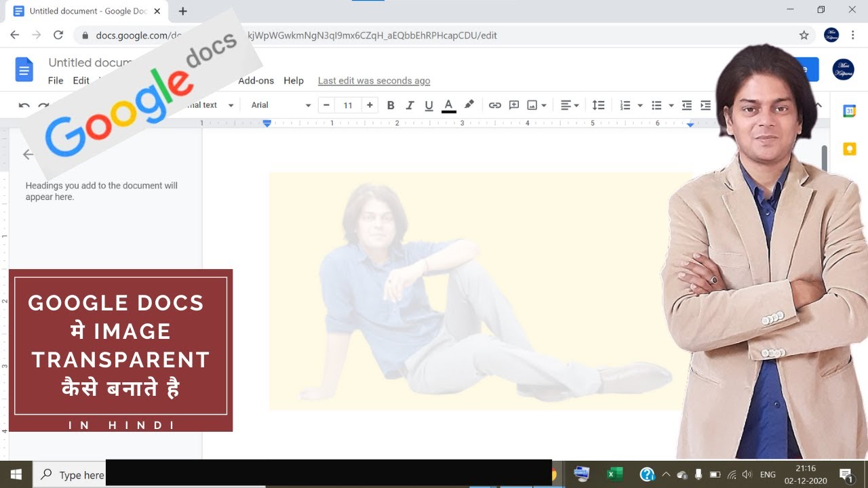Open the Add-ons menu
Screen dimensions: 868x488
256,81
